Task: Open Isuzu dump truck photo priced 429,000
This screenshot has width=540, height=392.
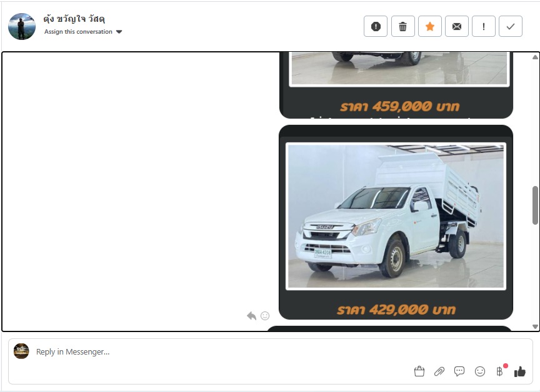Action: click(x=396, y=222)
